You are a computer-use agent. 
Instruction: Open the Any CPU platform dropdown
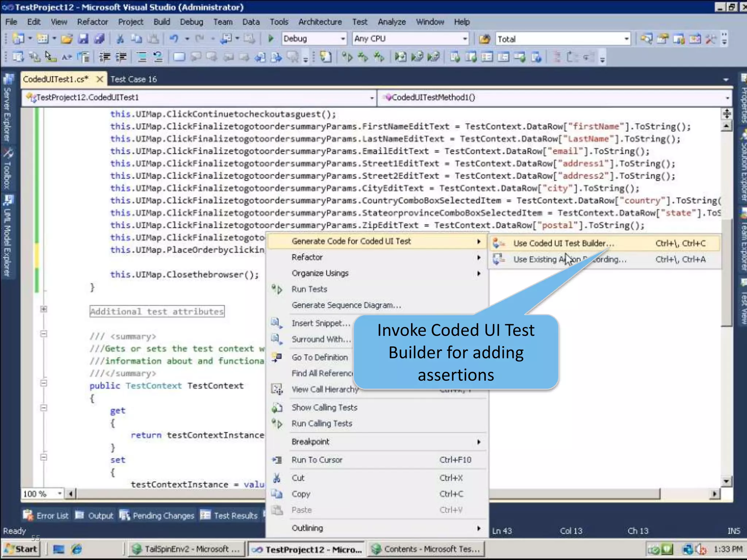(464, 39)
